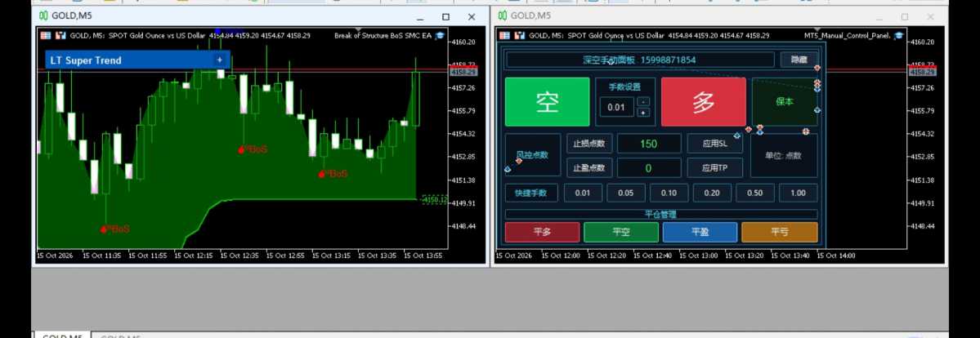This screenshot has height=338, width=980.
Task: Expand the LT Super Trend panel plus button
Action: point(219,60)
